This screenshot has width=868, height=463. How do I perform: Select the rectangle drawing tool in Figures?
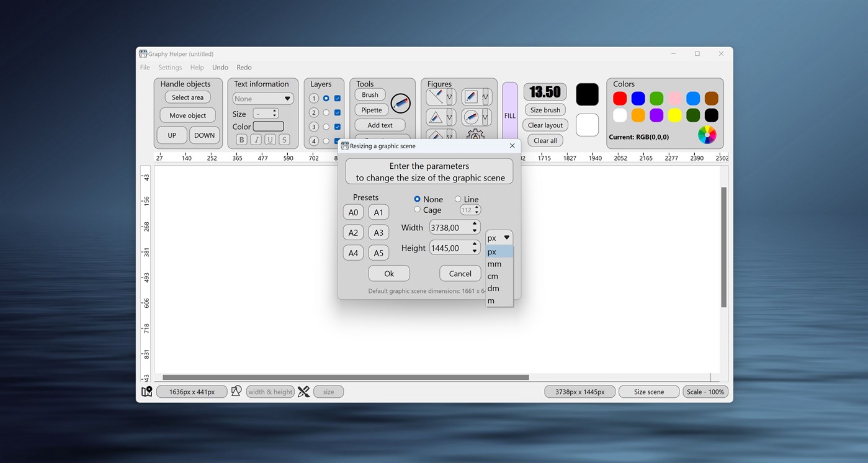470,96
